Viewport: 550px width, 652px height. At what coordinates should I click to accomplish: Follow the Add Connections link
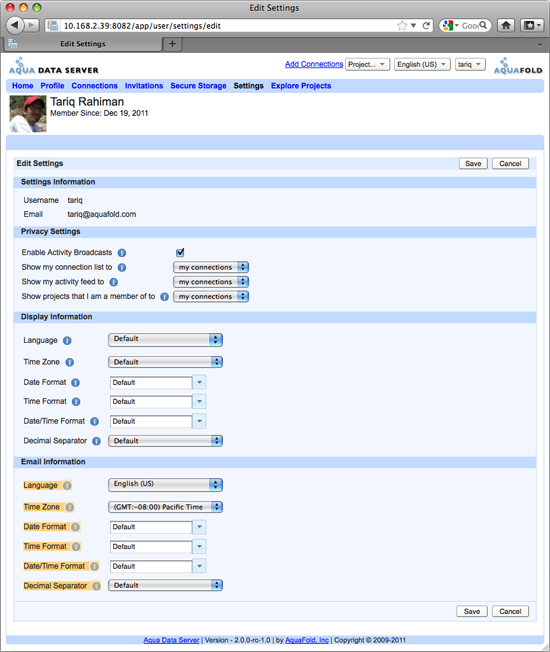point(314,64)
